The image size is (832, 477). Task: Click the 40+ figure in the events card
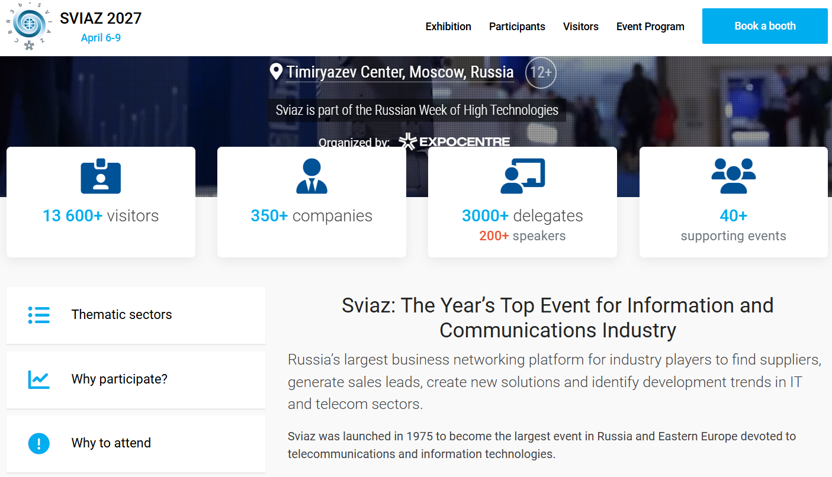[733, 216]
